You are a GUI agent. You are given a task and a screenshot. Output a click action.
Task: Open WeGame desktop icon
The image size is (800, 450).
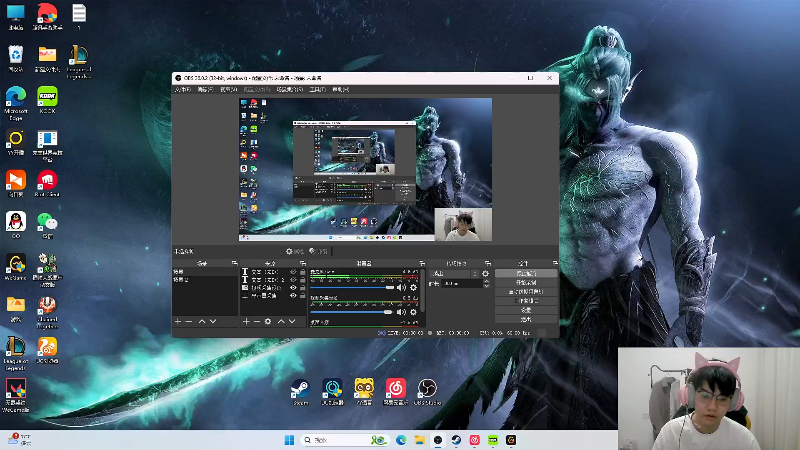tap(16, 267)
